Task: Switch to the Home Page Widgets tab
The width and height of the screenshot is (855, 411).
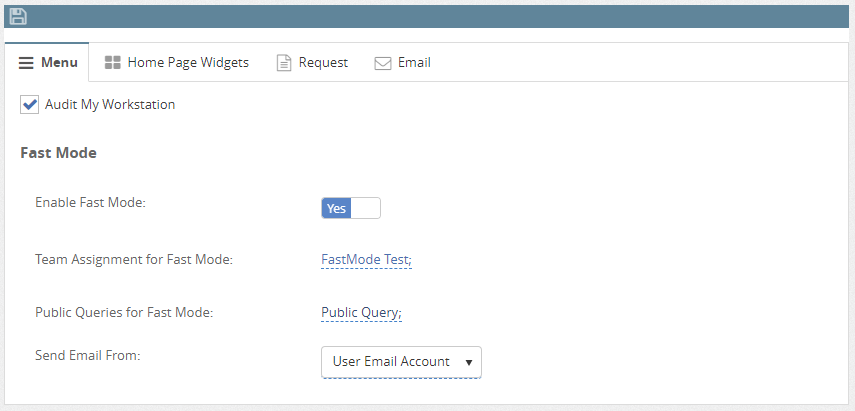Action: click(188, 63)
